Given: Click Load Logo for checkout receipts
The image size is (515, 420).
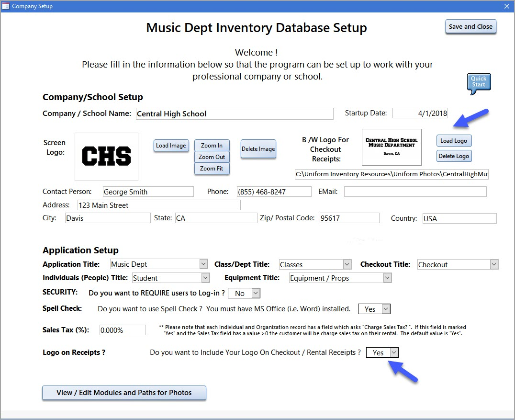Looking at the screenshot, I should [453, 141].
